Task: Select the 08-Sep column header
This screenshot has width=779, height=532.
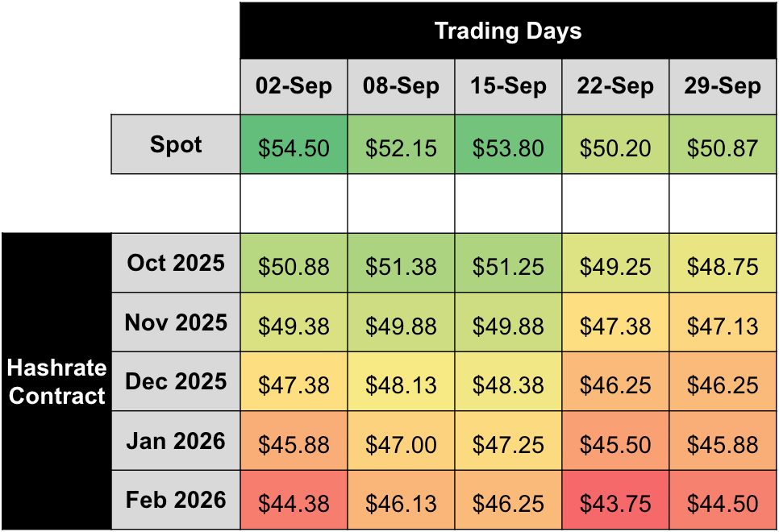Action: coord(401,87)
